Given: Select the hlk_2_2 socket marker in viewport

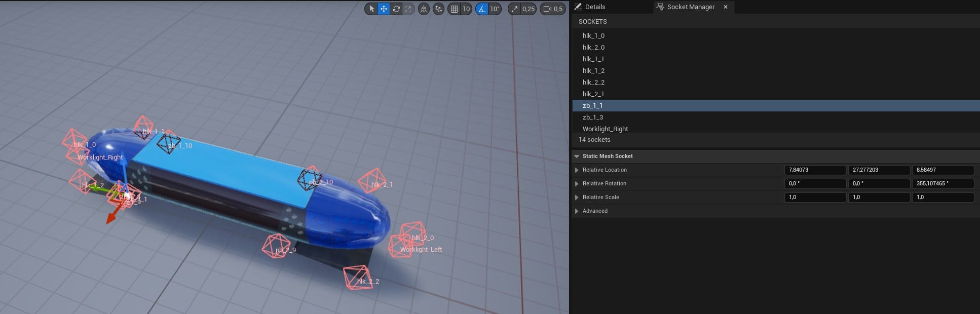Looking at the screenshot, I should coord(358,277).
